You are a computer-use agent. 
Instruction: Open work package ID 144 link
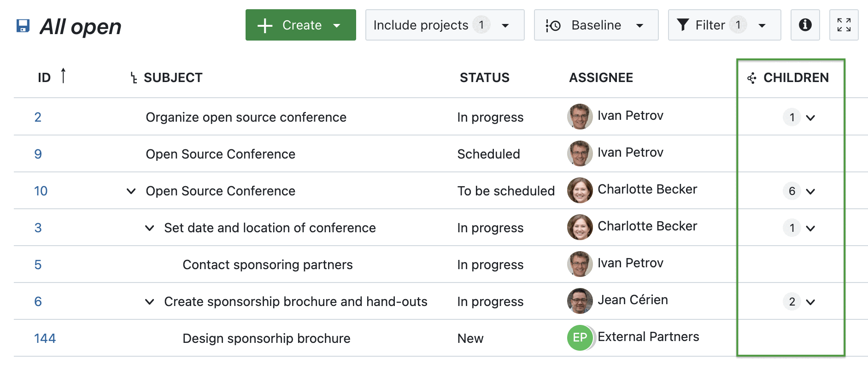coord(45,338)
